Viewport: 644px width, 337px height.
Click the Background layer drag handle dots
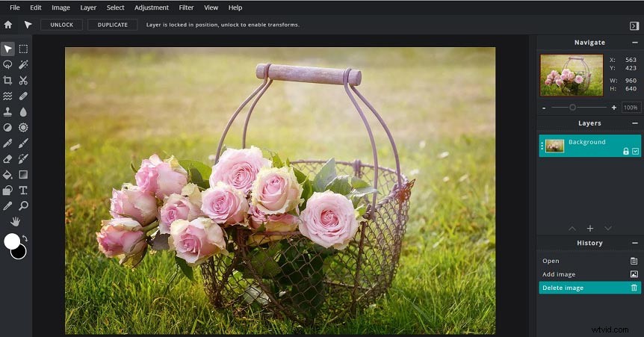click(542, 146)
